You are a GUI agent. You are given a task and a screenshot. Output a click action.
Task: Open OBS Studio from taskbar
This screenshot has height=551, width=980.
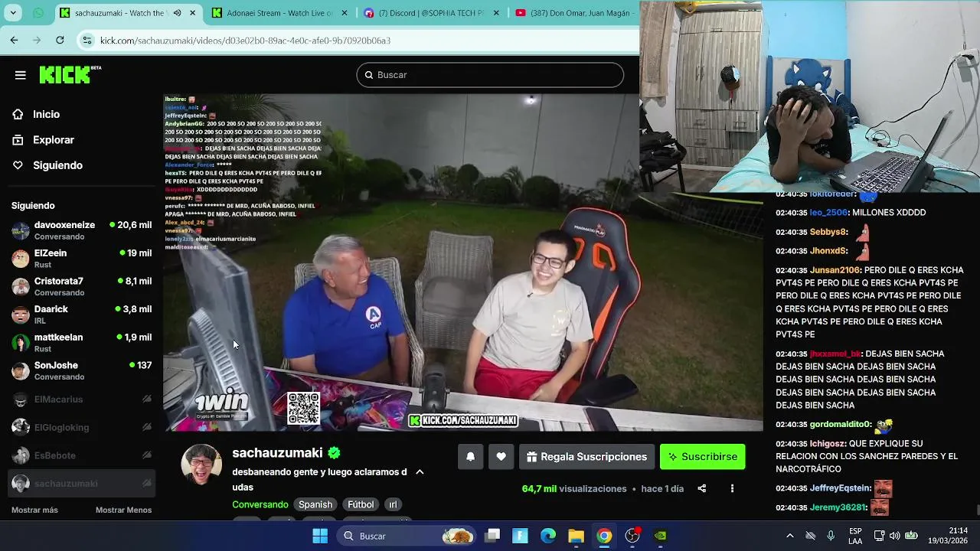[x=632, y=536]
